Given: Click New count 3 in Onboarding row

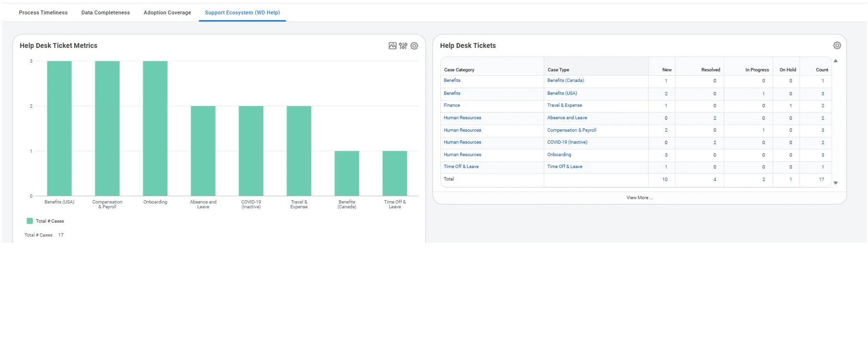Looking at the screenshot, I should (x=666, y=155).
